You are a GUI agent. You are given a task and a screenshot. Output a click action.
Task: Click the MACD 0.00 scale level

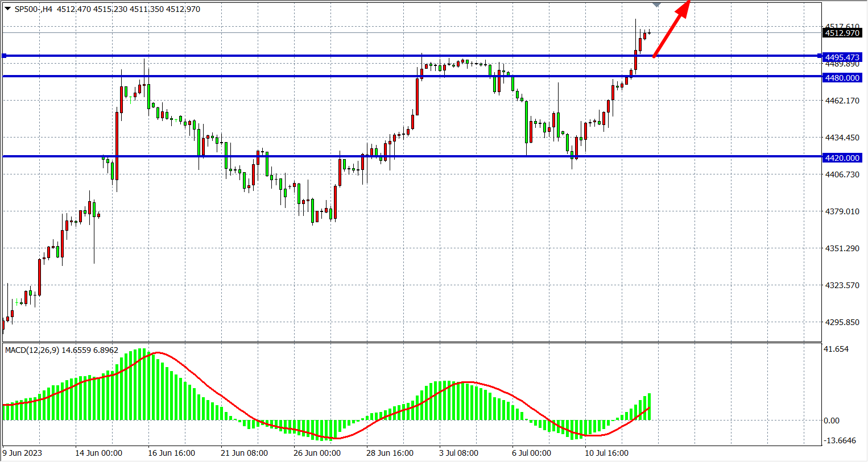[x=831, y=421]
